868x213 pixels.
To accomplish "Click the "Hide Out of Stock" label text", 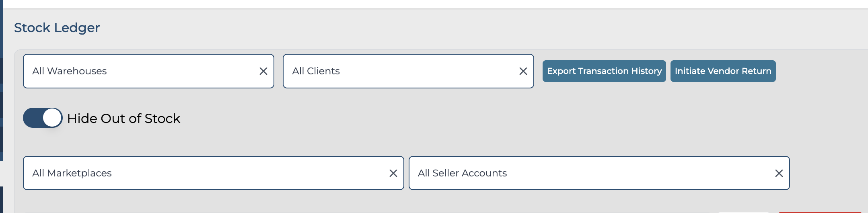I will pyautogui.click(x=123, y=119).
